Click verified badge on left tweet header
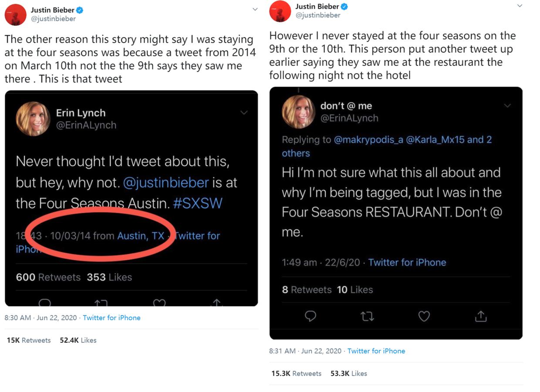 click(80, 10)
